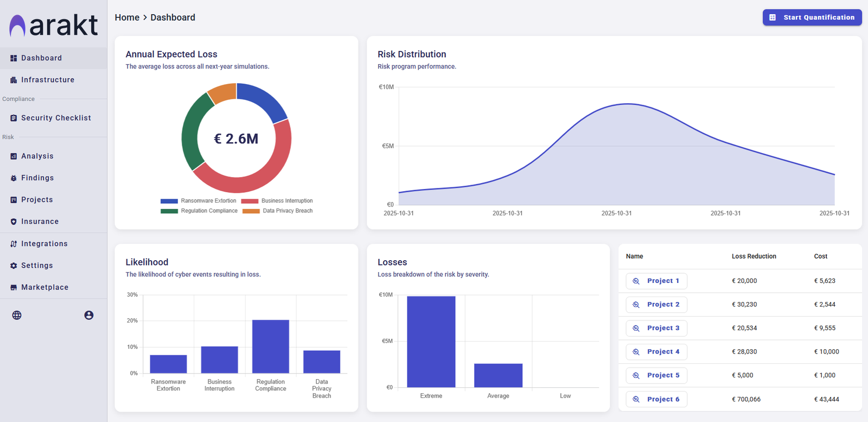Click the green Regulation Compliance legend swatch
This screenshot has width=868, height=422.
[x=169, y=211]
